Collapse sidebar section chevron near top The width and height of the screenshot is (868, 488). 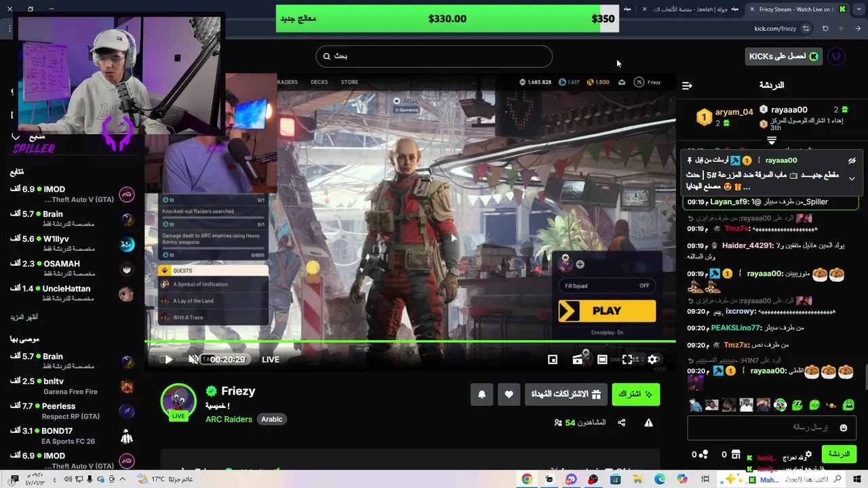(x=16, y=138)
